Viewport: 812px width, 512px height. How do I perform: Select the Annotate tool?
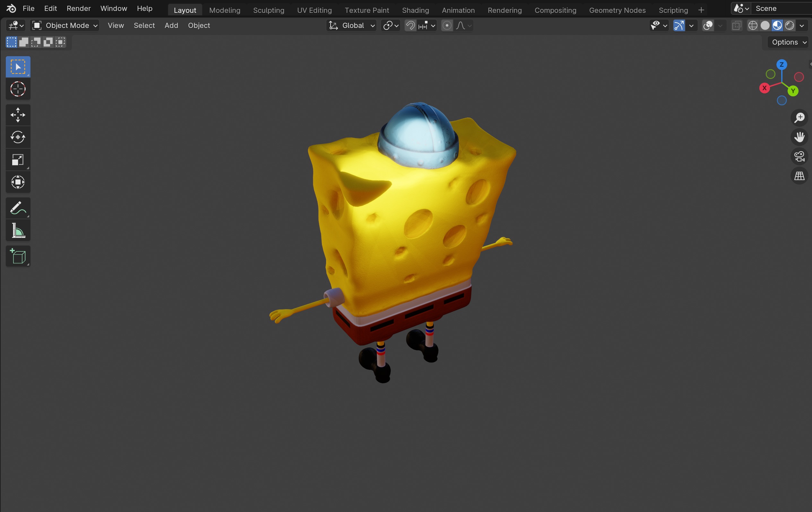click(18, 208)
